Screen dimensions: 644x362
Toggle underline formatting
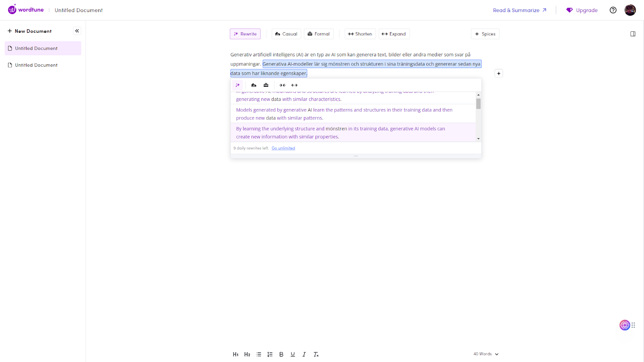(x=293, y=354)
